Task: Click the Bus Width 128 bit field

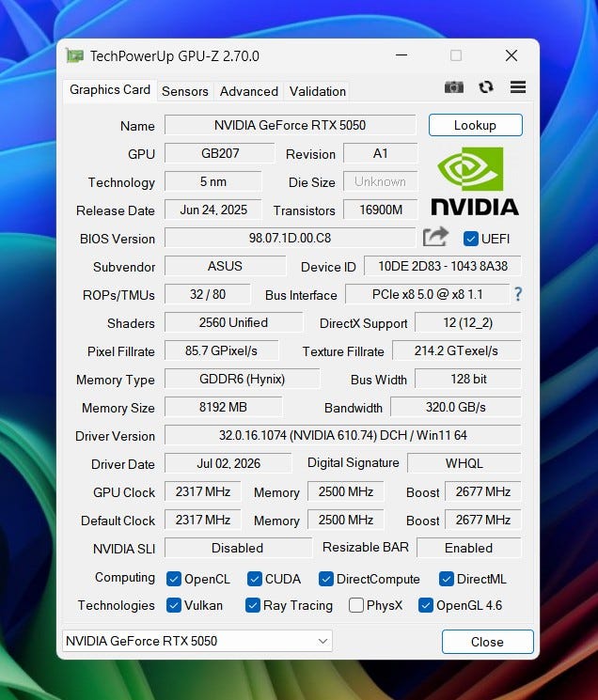Action: pos(468,379)
